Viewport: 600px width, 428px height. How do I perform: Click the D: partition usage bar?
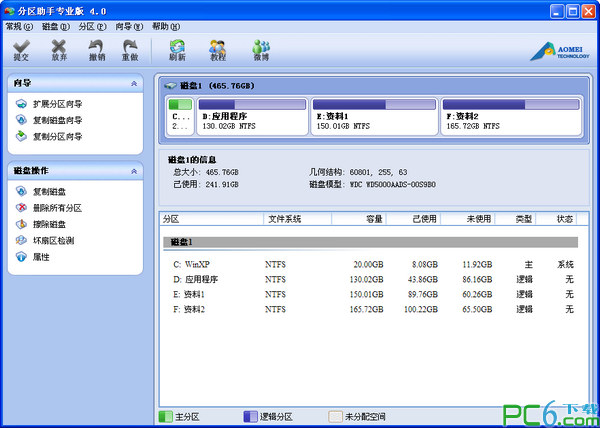point(253,104)
